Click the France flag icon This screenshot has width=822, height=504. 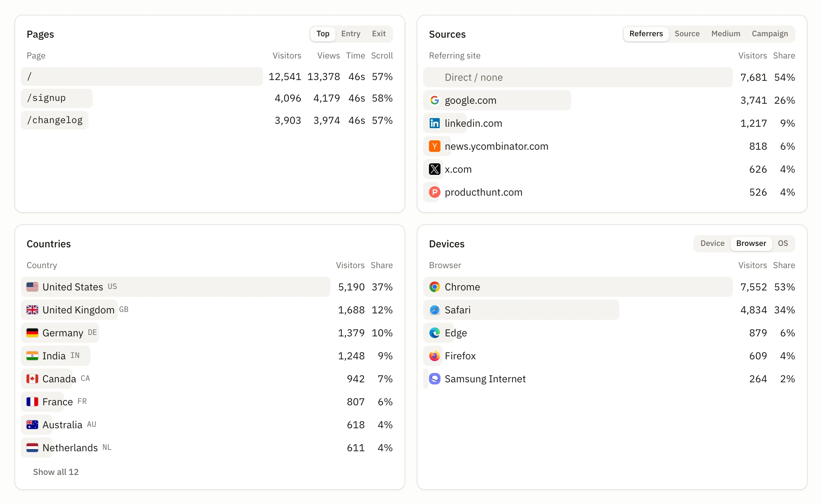tap(32, 402)
